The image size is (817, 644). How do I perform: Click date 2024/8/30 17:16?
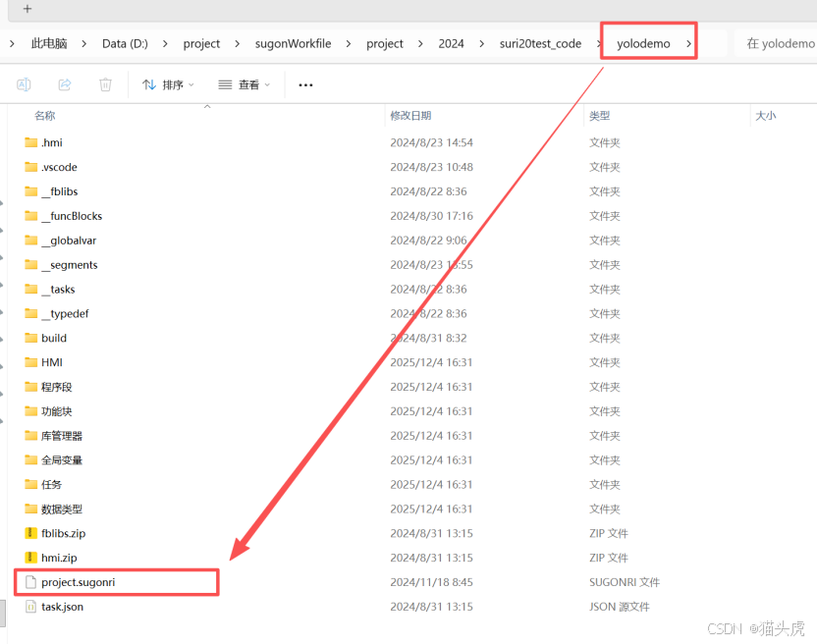point(431,216)
